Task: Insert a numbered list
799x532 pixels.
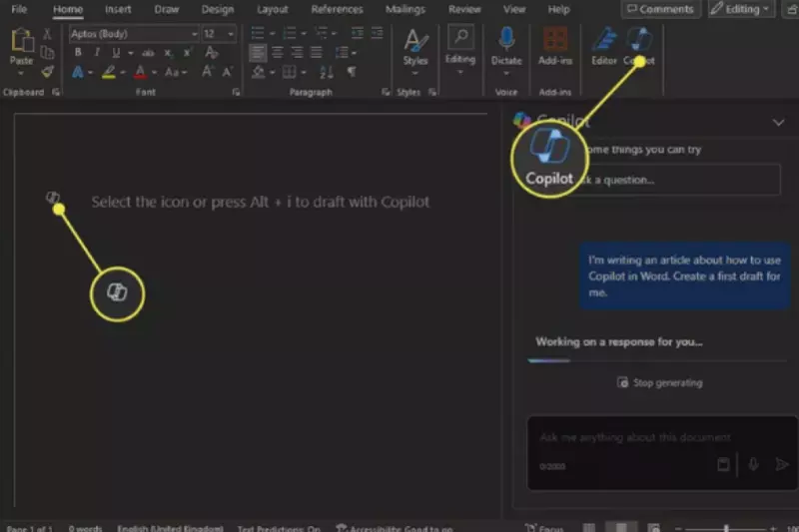Action: click(x=289, y=34)
